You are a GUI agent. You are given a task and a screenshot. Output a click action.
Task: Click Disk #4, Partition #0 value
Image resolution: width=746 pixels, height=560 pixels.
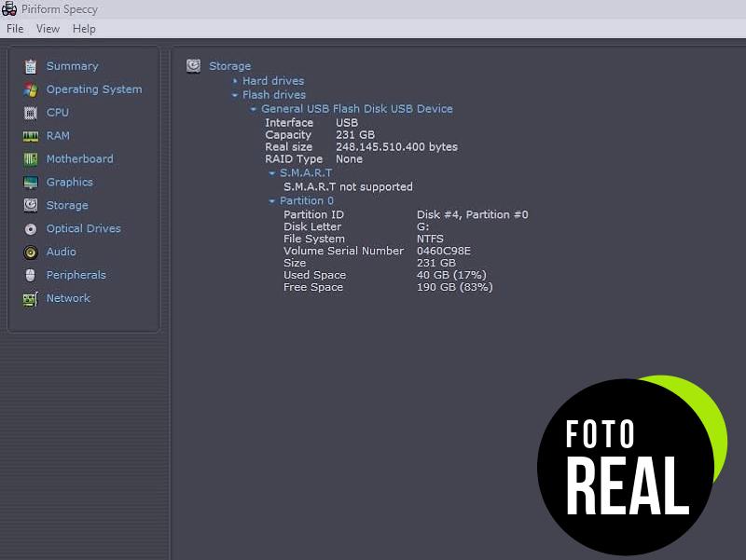(473, 214)
